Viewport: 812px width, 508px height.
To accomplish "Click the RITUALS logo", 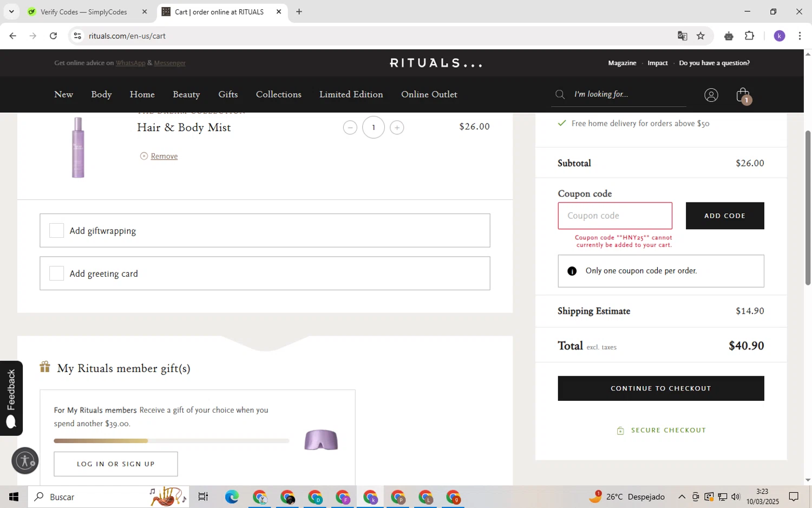I will pos(436,63).
